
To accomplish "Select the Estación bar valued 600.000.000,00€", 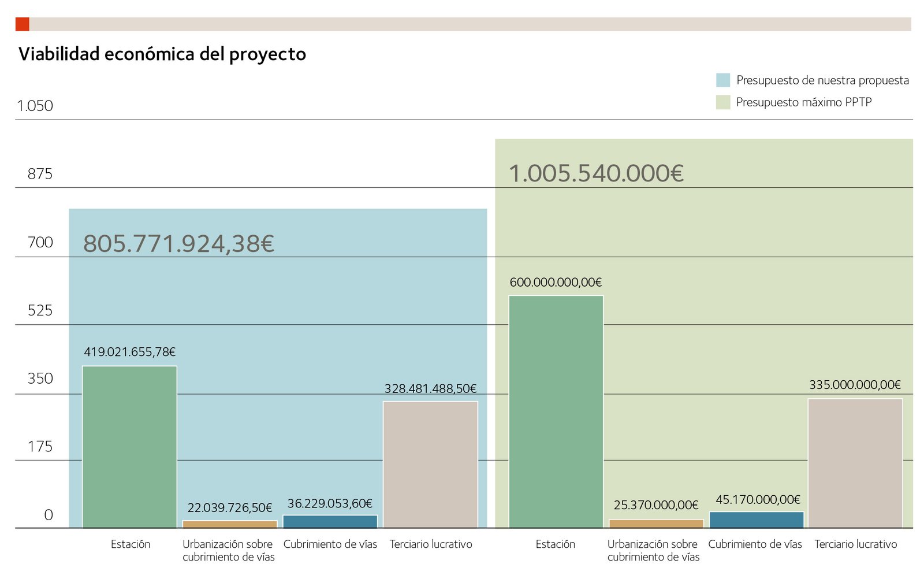I will click(x=556, y=411).
